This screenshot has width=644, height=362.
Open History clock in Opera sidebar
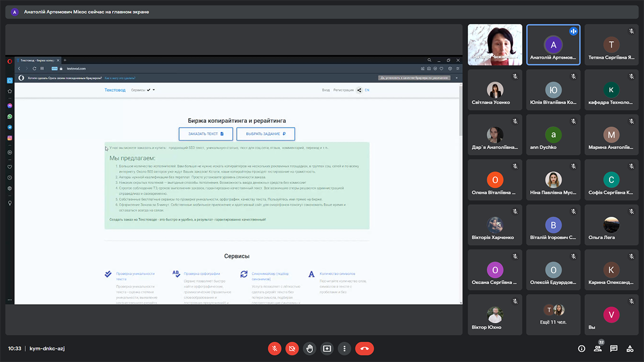(10, 178)
